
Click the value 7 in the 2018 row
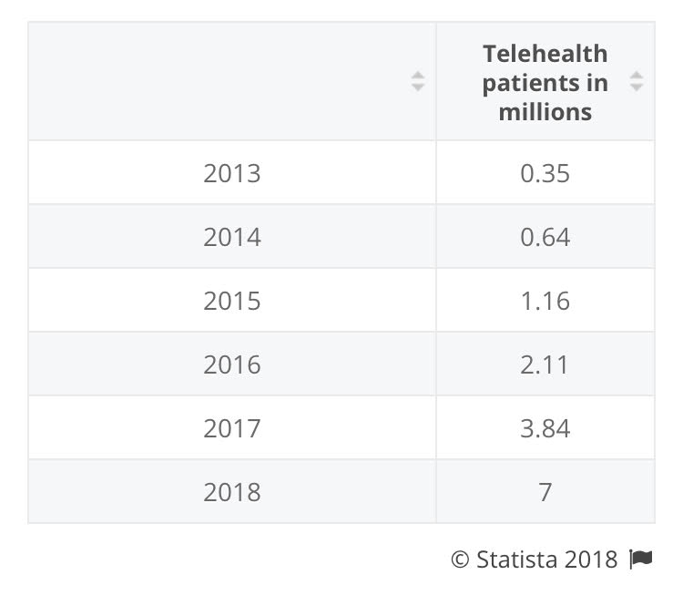point(545,492)
